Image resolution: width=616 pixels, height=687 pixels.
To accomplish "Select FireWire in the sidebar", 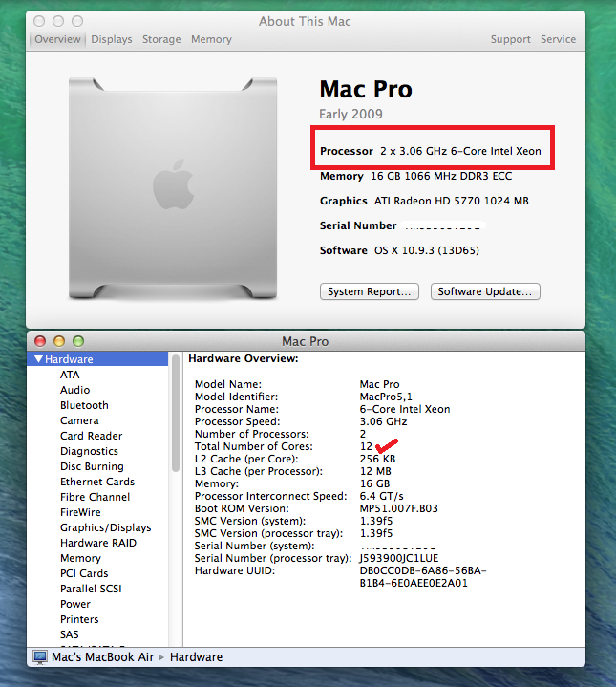I will pyautogui.click(x=80, y=512).
